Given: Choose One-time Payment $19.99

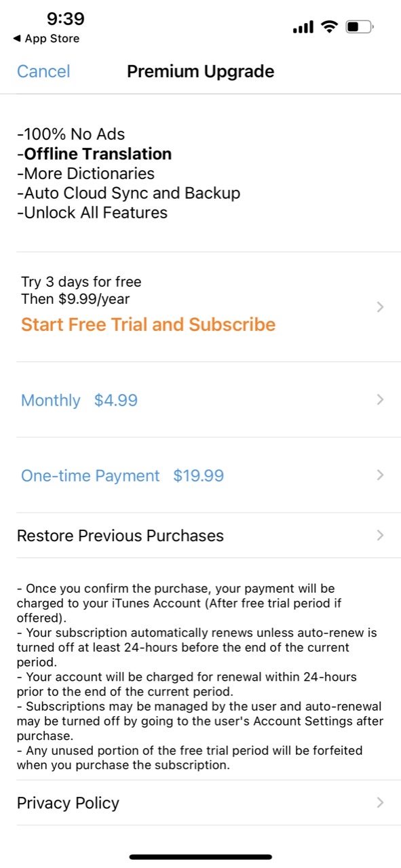Looking at the screenshot, I should pyautogui.click(x=201, y=475).
